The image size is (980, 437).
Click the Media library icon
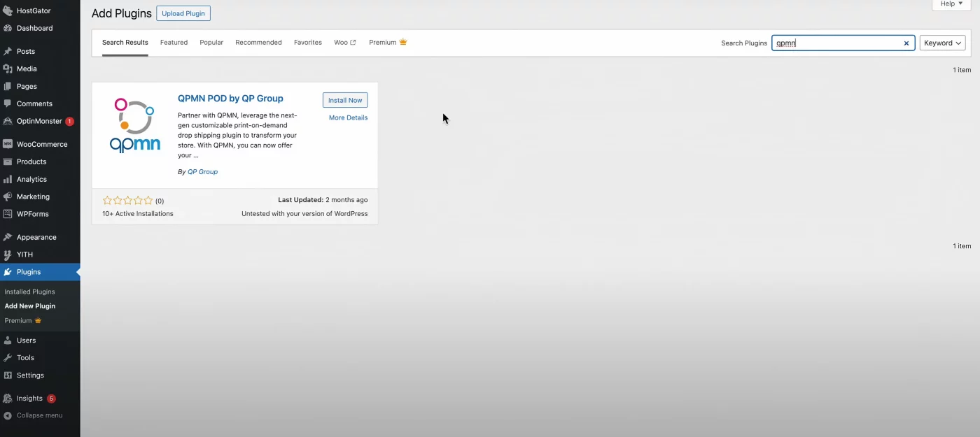(8, 69)
